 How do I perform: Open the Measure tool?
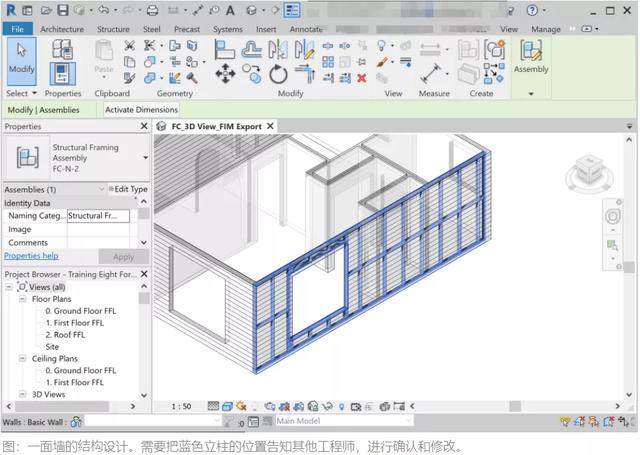433,72
